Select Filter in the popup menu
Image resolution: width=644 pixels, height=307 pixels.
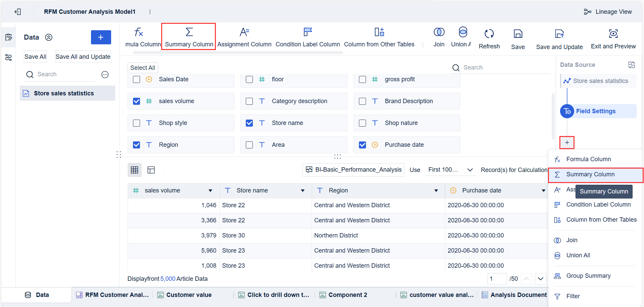pos(595,297)
